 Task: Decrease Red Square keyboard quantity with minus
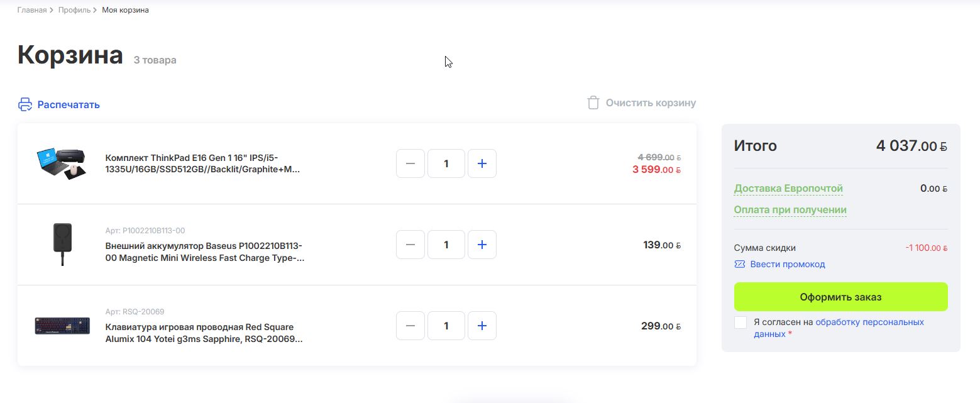[410, 326]
